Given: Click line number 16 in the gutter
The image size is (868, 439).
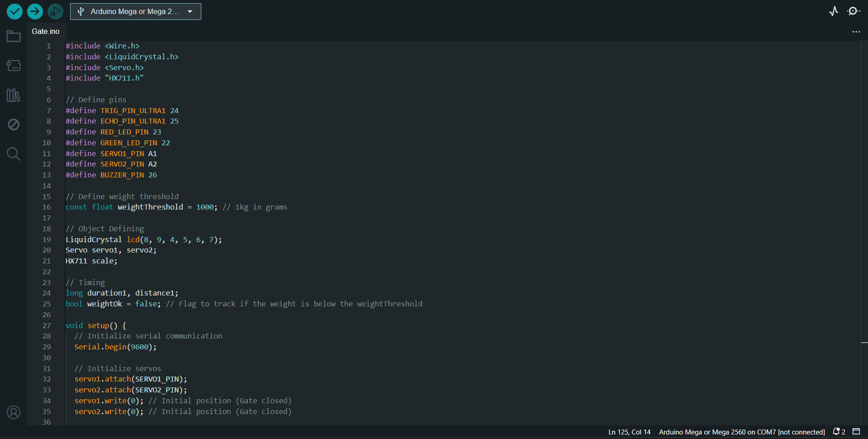Looking at the screenshot, I should pyautogui.click(x=47, y=207).
